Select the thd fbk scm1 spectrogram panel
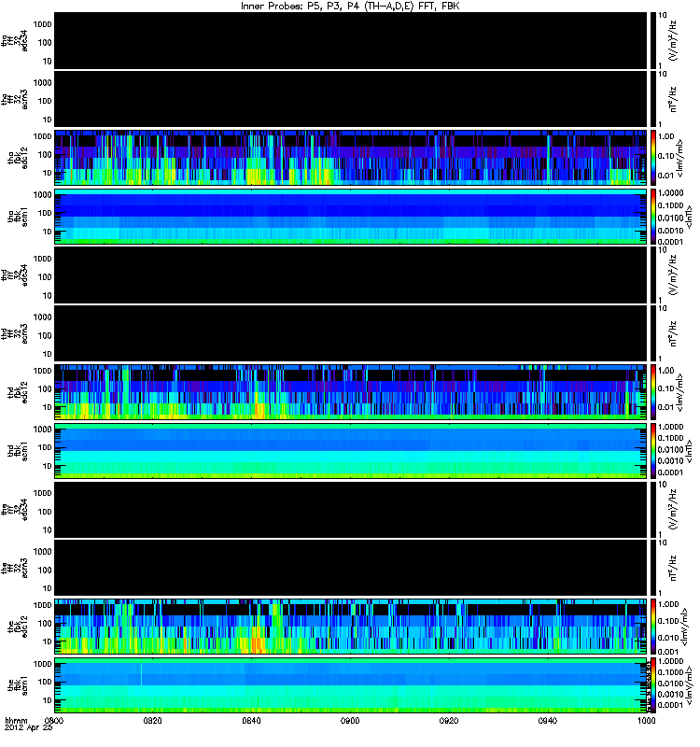 (351, 451)
